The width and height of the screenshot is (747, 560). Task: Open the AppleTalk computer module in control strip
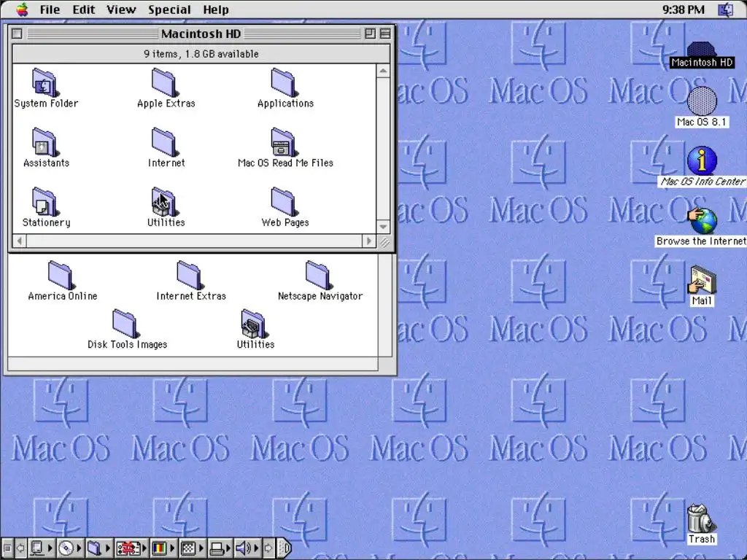pyautogui.click(x=42, y=548)
